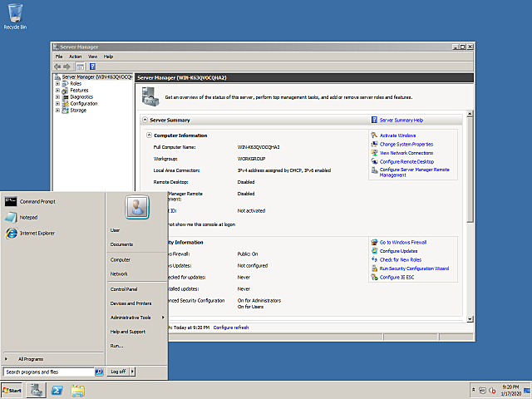Click the Start button on taskbar
532x399 pixels.
(12, 391)
